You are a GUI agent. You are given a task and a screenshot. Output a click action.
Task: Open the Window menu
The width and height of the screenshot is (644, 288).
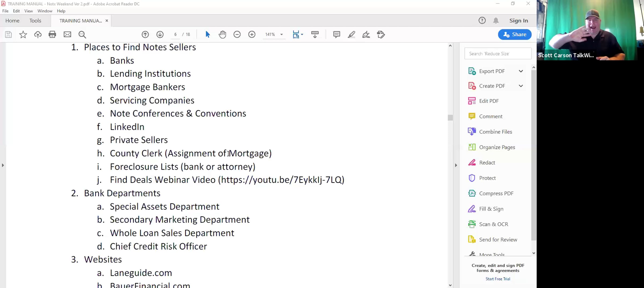click(x=45, y=11)
